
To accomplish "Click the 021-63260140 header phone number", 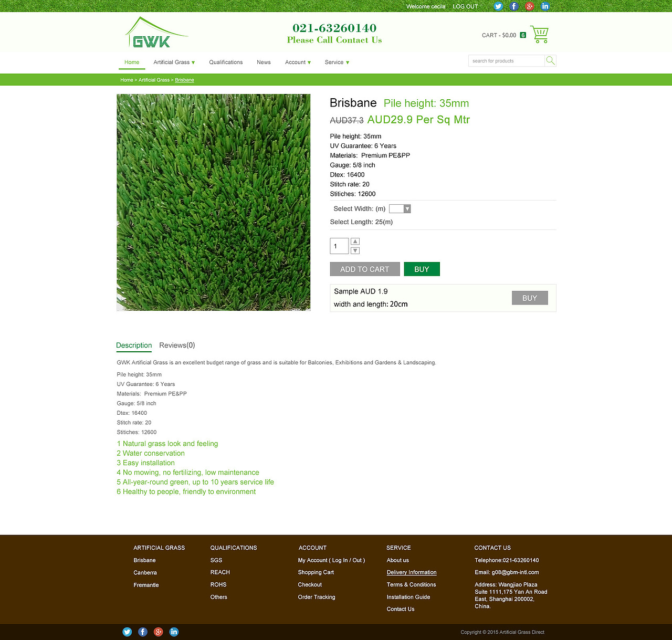I will (x=334, y=28).
